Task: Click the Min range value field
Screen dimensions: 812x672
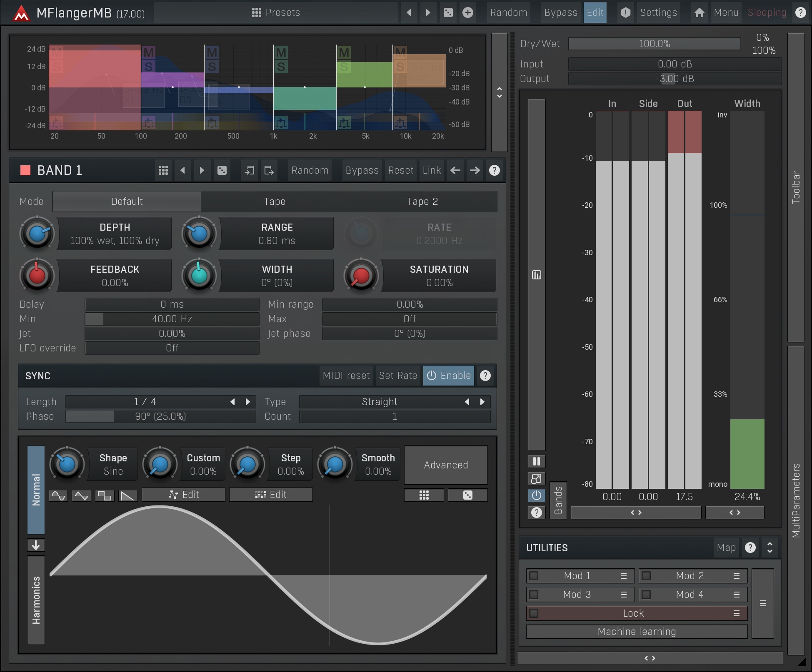Action: (x=409, y=304)
